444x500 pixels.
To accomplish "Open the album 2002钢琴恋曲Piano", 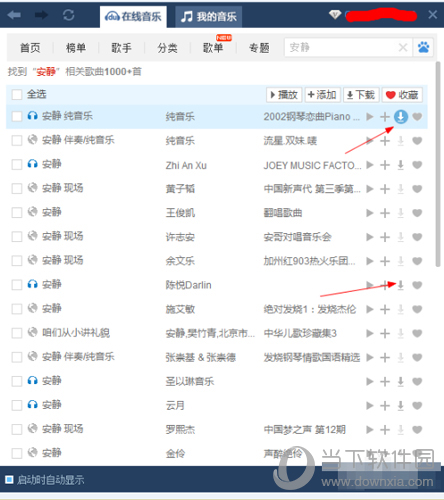I will click(312, 117).
